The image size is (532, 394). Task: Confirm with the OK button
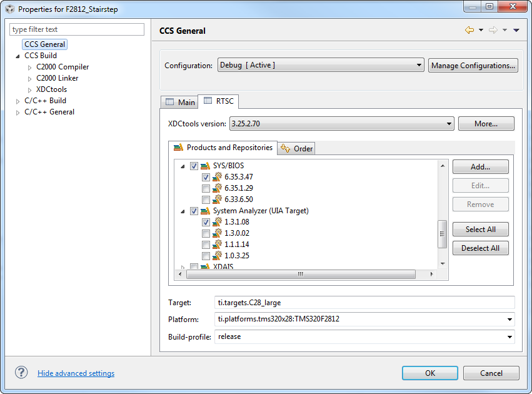tap(430, 373)
